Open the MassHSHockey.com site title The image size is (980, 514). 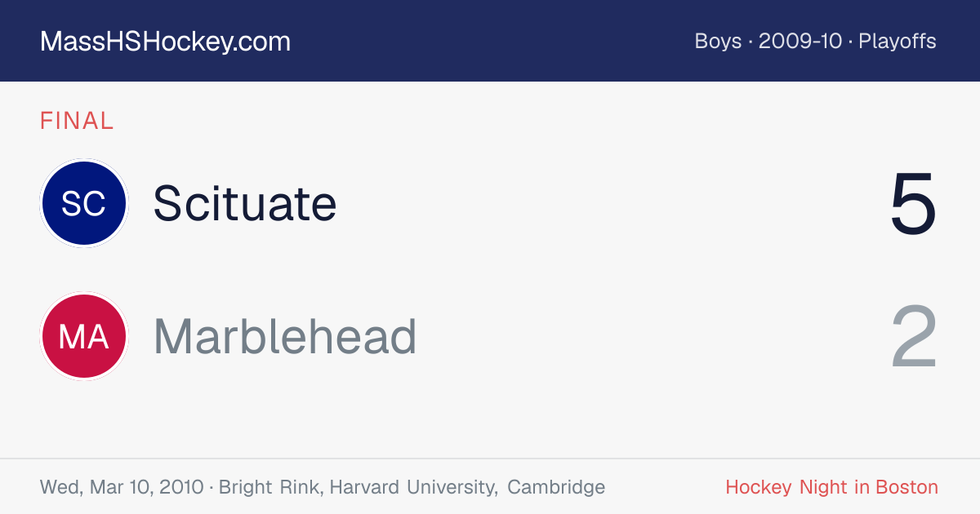[165, 42]
